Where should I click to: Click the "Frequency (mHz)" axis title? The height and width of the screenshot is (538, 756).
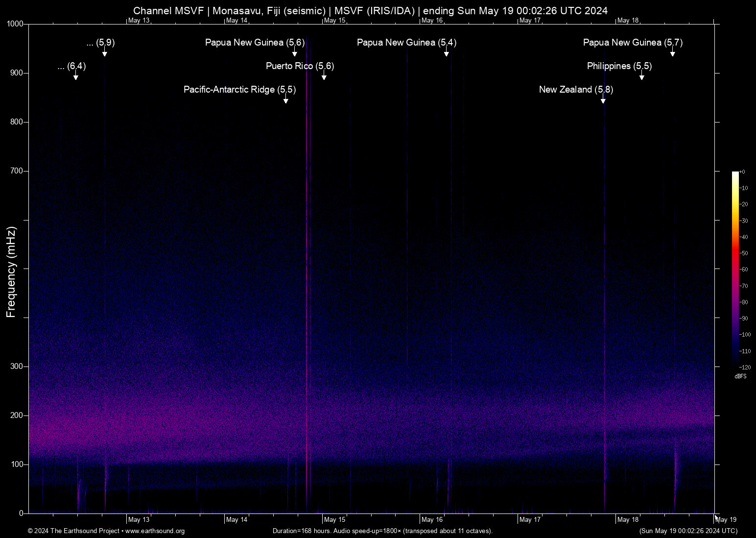(11, 272)
